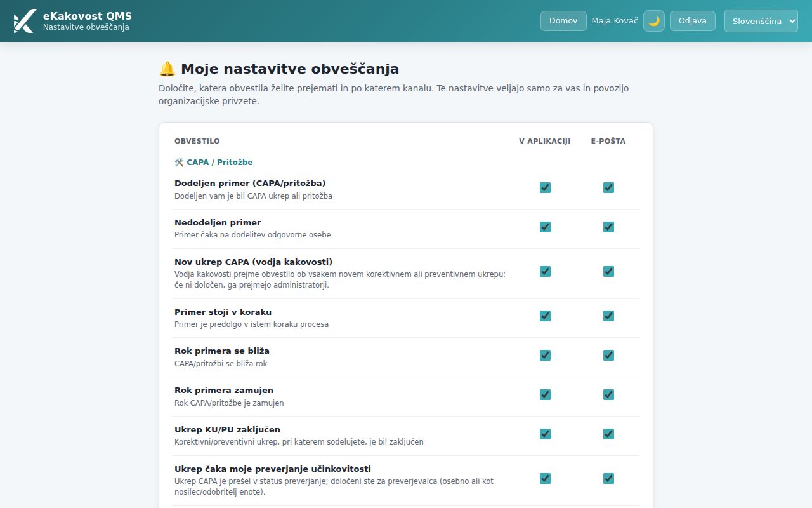Disable e-pošta for Nov ukrep CAPA
The width and height of the screenshot is (812, 508).
[x=608, y=271]
